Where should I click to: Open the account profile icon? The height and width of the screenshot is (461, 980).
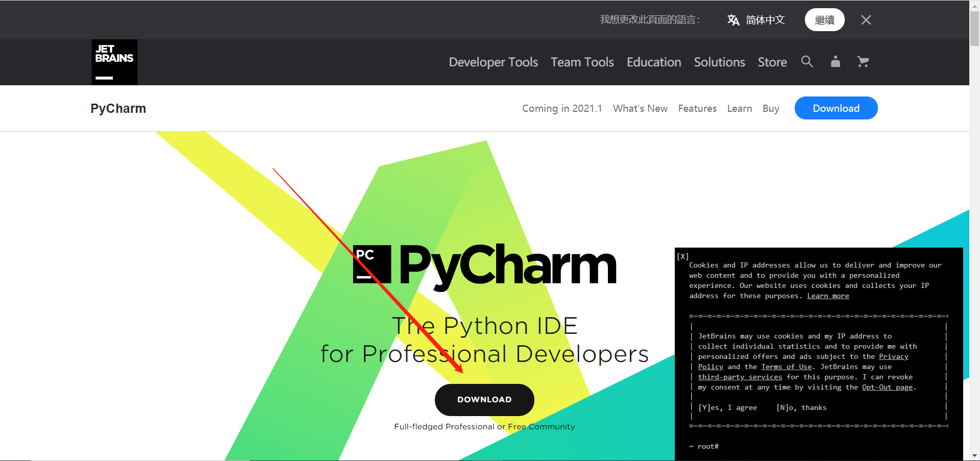[836, 62]
